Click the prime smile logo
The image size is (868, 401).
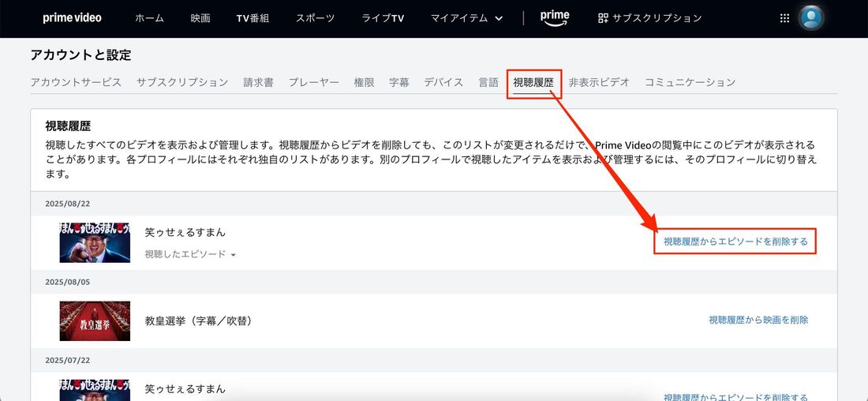555,18
